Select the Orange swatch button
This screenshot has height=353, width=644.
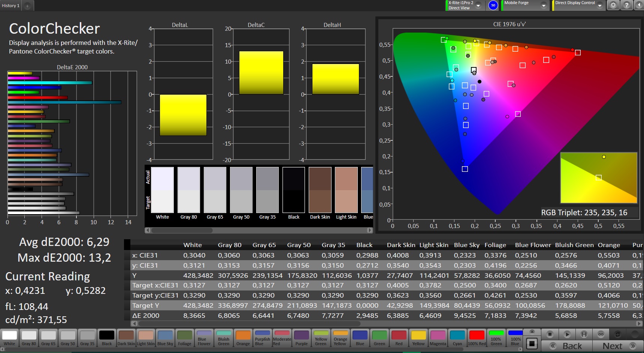point(243,338)
